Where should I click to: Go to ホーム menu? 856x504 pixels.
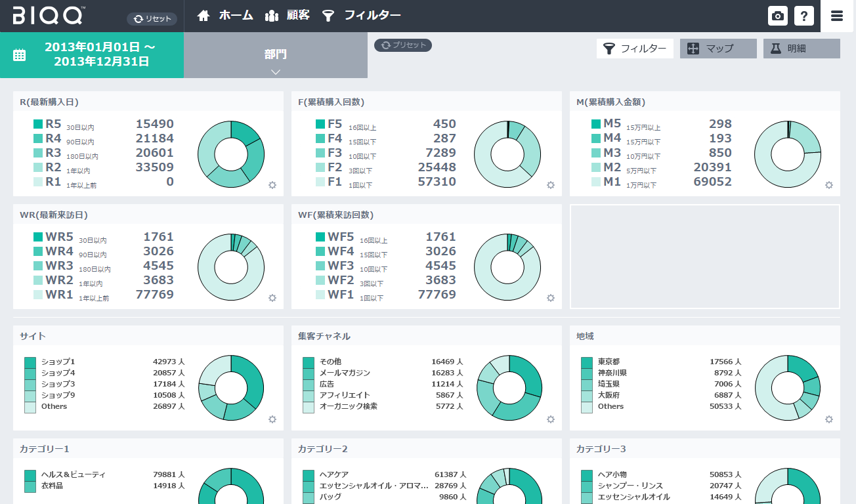click(x=236, y=15)
